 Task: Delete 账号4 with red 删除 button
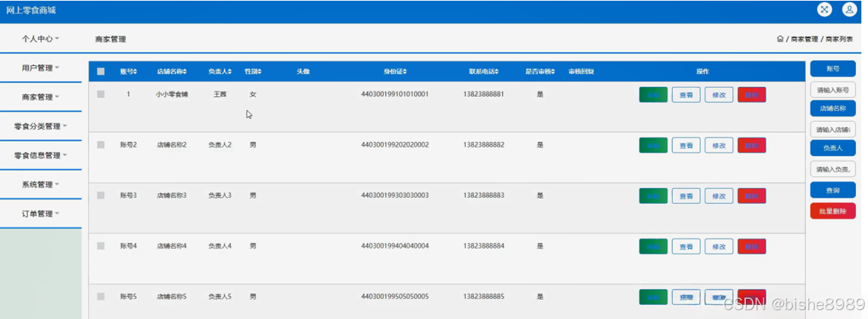752,247
